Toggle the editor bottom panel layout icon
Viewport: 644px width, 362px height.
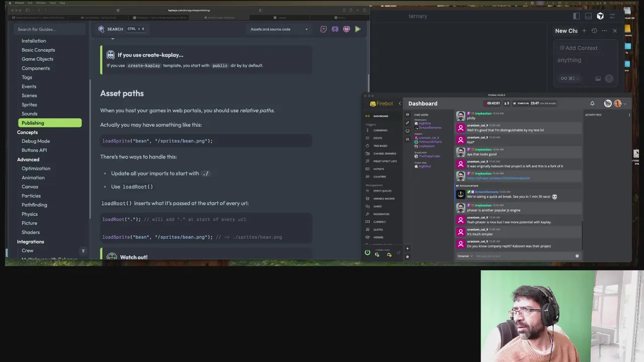click(588, 16)
